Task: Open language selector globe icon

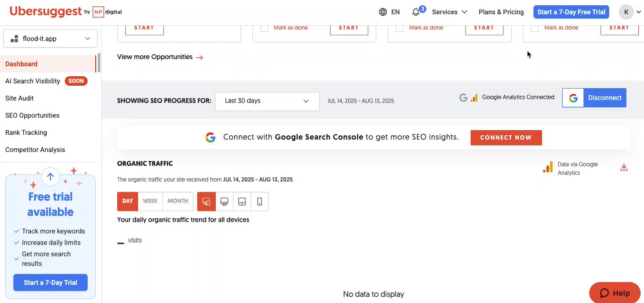Action: coord(383,12)
